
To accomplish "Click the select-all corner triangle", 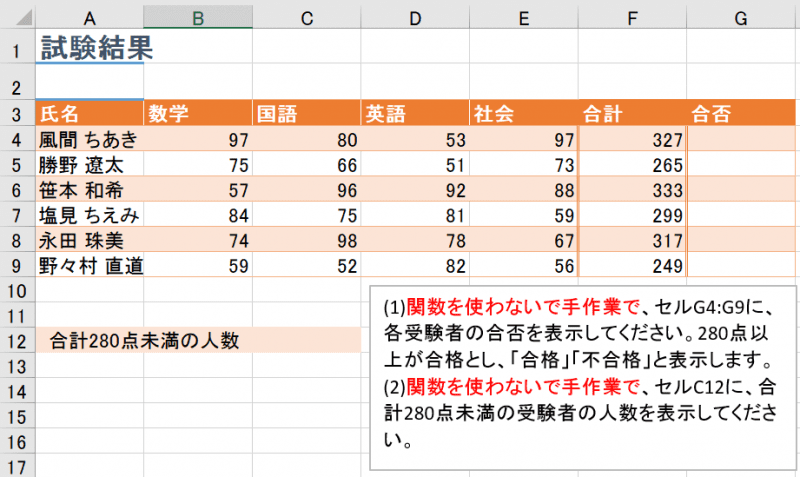I will 24,18.
